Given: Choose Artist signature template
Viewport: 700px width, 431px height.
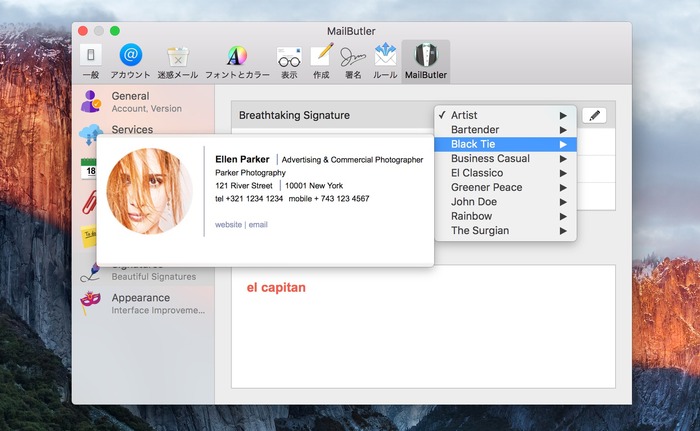Looking at the screenshot, I should point(505,115).
